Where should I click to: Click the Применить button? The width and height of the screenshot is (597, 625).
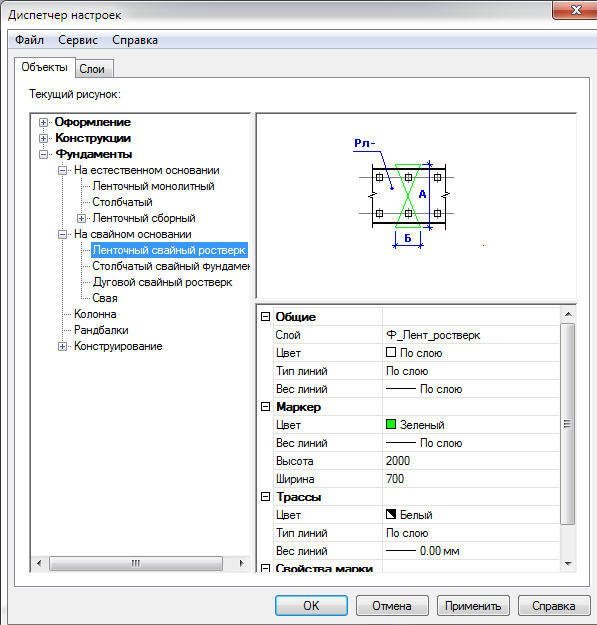click(473, 606)
